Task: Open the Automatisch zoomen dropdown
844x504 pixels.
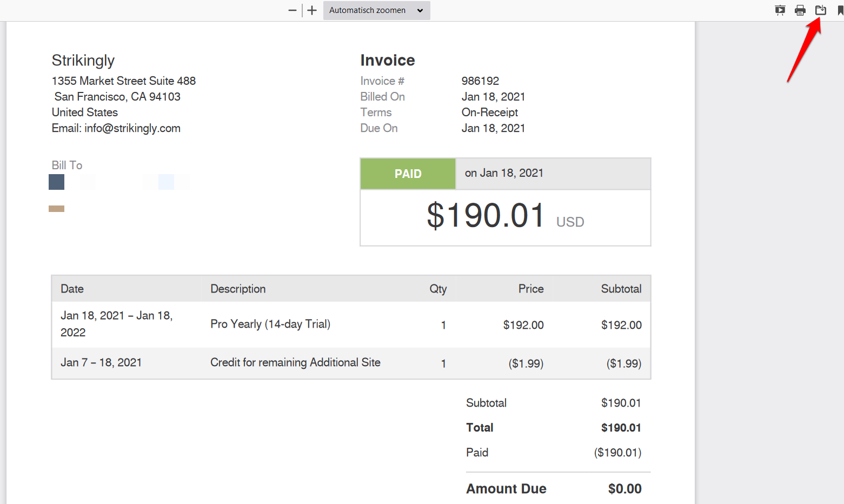Action: pos(377,10)
